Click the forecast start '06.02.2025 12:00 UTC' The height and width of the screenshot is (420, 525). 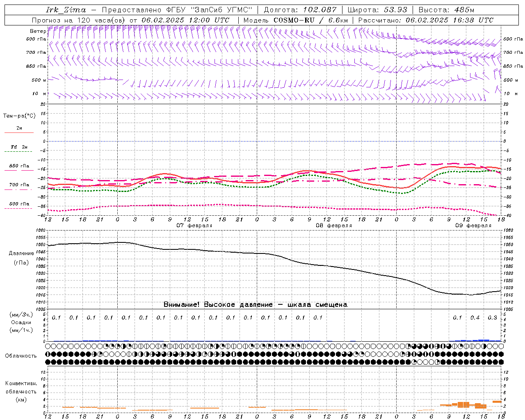185,20
